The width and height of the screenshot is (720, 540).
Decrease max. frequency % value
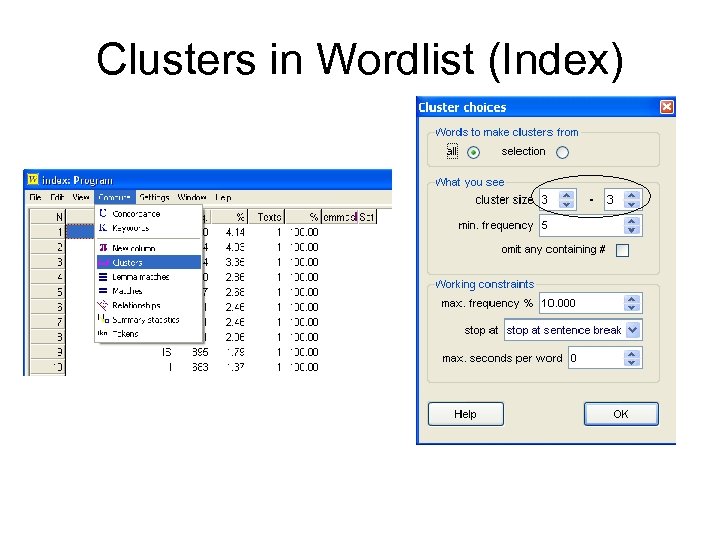pos(632,308)
